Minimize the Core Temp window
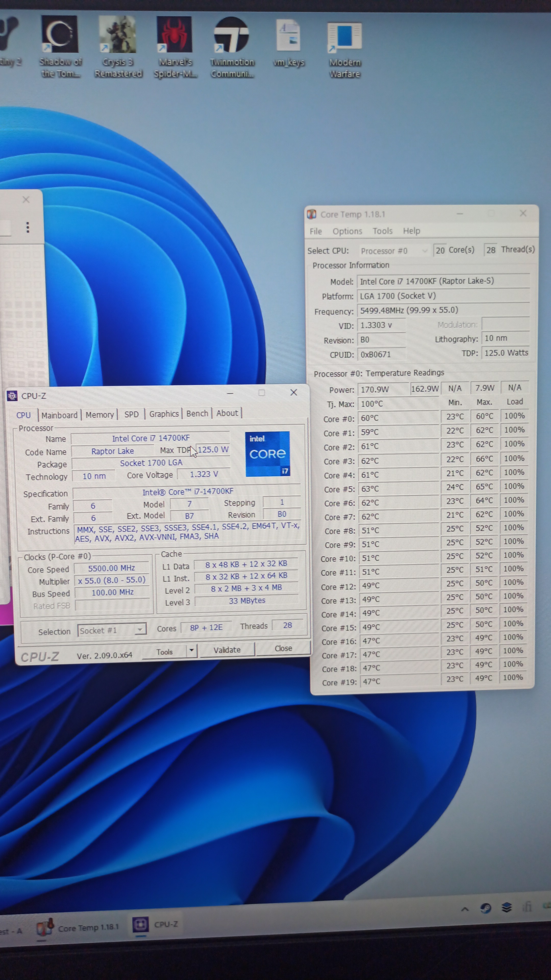 (460, 214)
